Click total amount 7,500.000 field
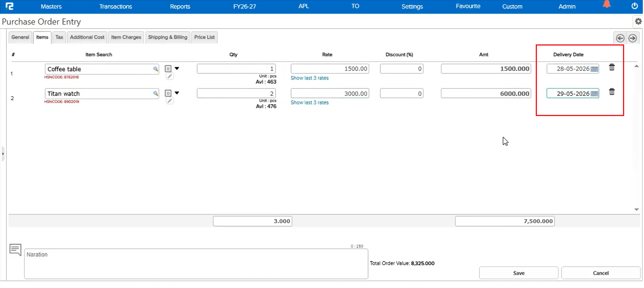 point(505,221)
